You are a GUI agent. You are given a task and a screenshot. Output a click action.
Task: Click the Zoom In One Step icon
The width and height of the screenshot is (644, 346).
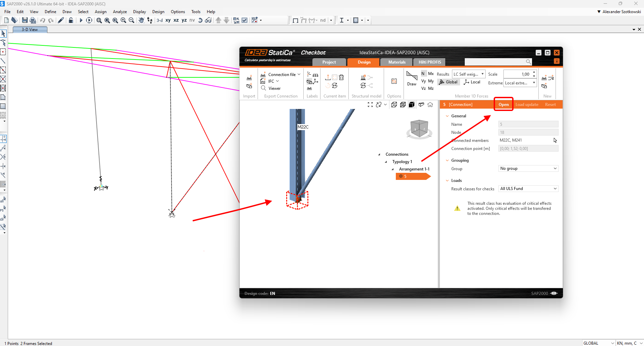123,20
